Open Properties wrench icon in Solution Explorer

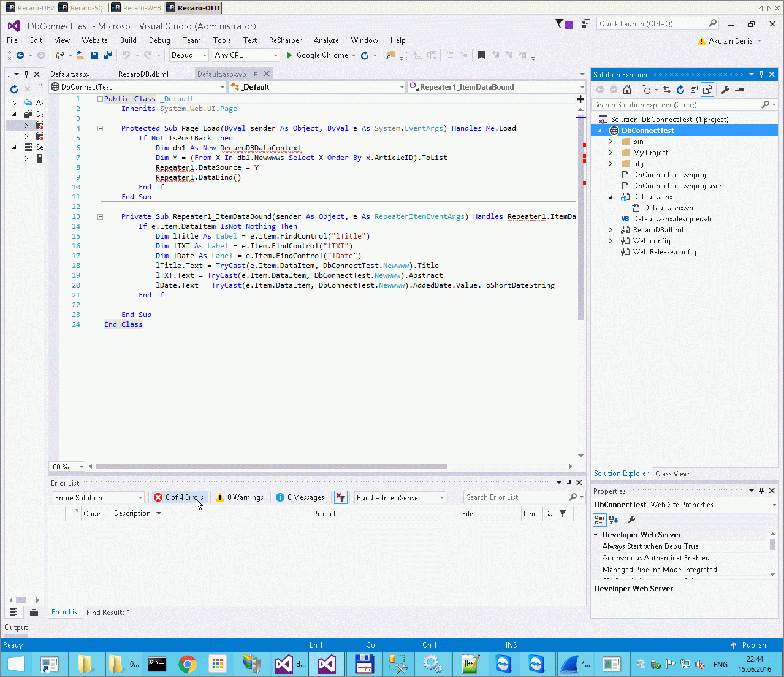pyautogui.click(x=725, y=90)
